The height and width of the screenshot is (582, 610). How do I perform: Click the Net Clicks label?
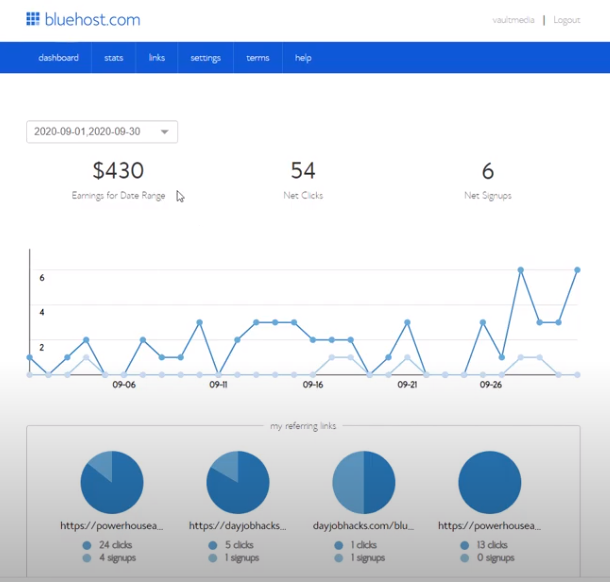pyautogui.click(x=303, y=195)
